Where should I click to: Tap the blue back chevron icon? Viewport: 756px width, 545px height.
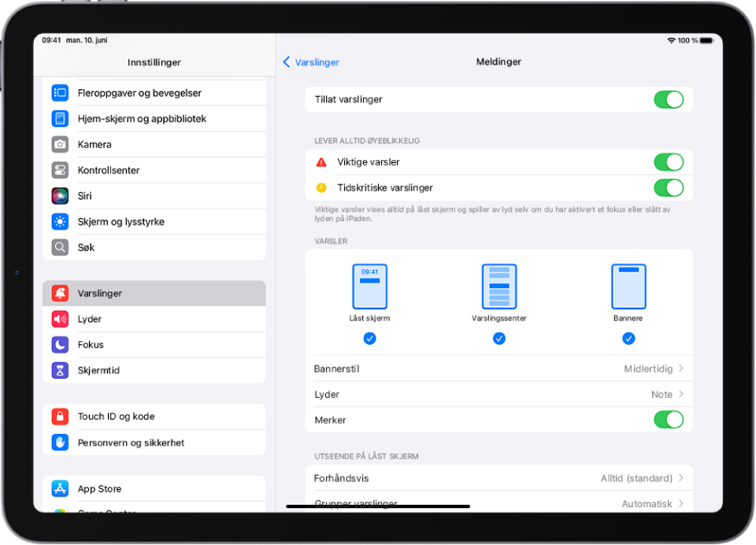[287, 61]
